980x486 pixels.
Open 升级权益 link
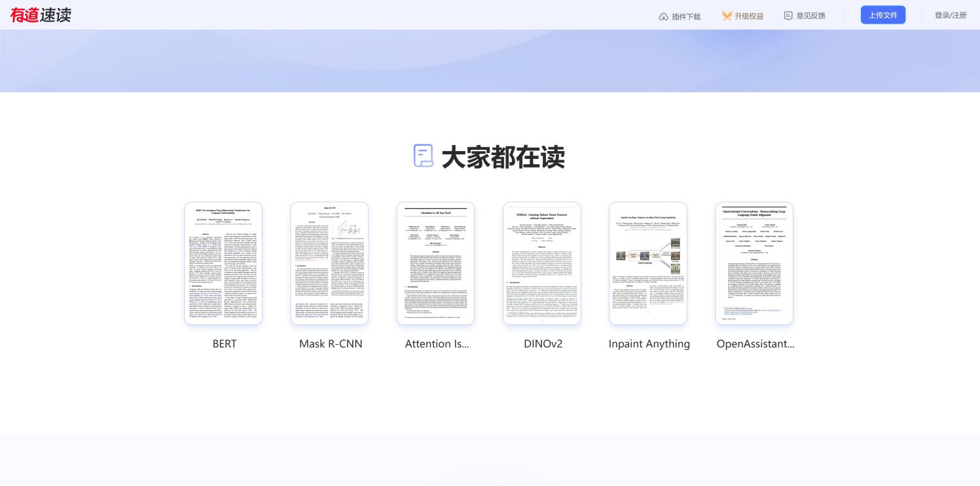pyautogui.click(x=749, y=16)
